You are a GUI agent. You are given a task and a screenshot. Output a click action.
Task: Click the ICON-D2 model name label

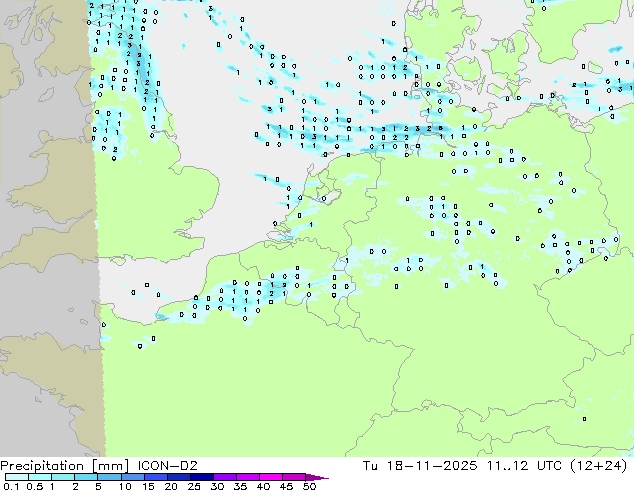pyautogui.click(x=167, y=466)
